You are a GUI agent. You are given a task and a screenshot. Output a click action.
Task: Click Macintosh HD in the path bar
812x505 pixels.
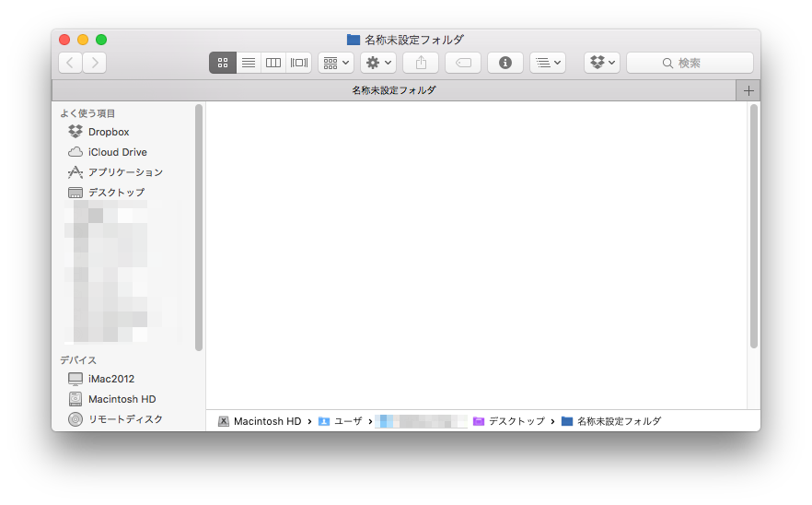click(x=260, y=421)
